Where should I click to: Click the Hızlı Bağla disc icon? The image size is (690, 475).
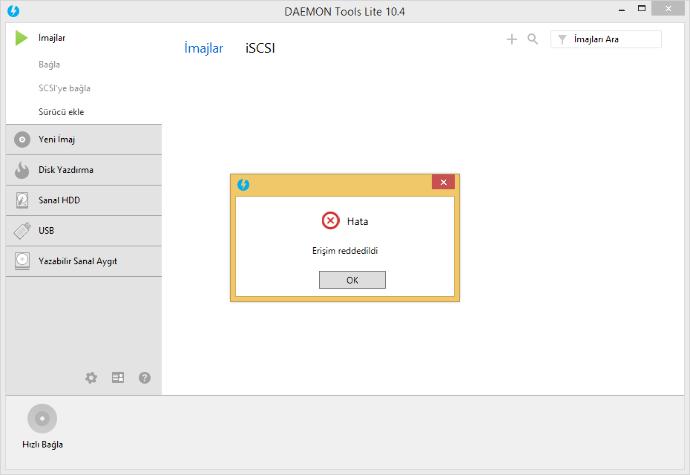[x=42, y=419]
